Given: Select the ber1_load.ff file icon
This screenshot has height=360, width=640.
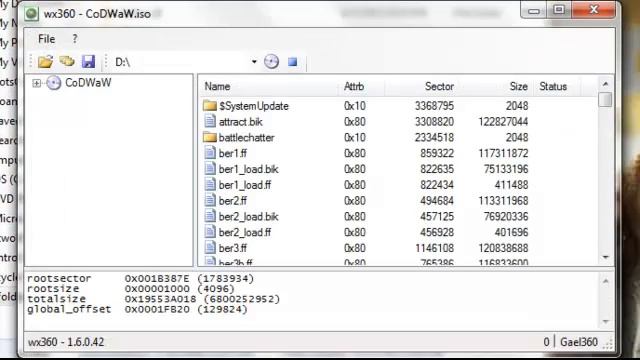Looking at the screenshot, I should pos(210,184).
